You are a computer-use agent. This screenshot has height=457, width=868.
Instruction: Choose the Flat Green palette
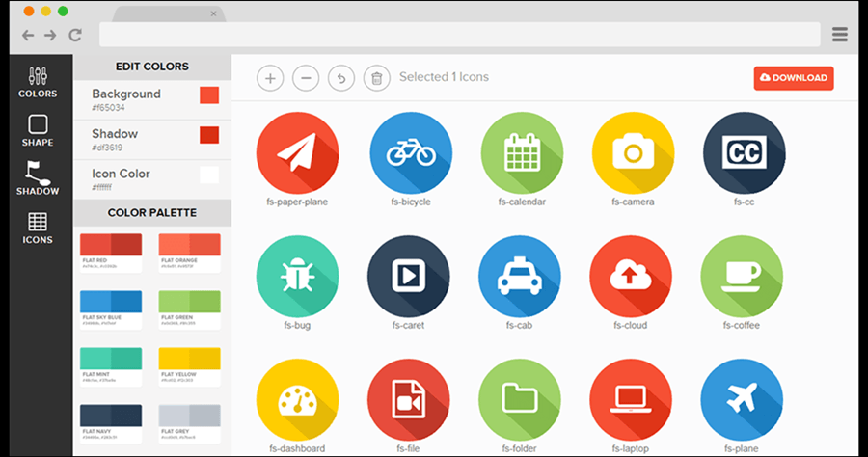(189, 309)
